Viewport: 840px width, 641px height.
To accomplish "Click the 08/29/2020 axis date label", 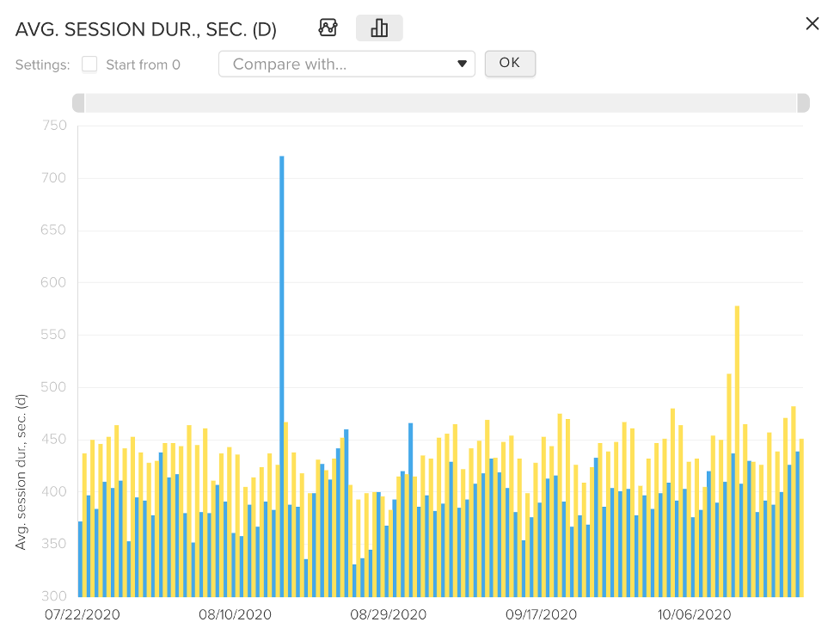I will [389, 614].
